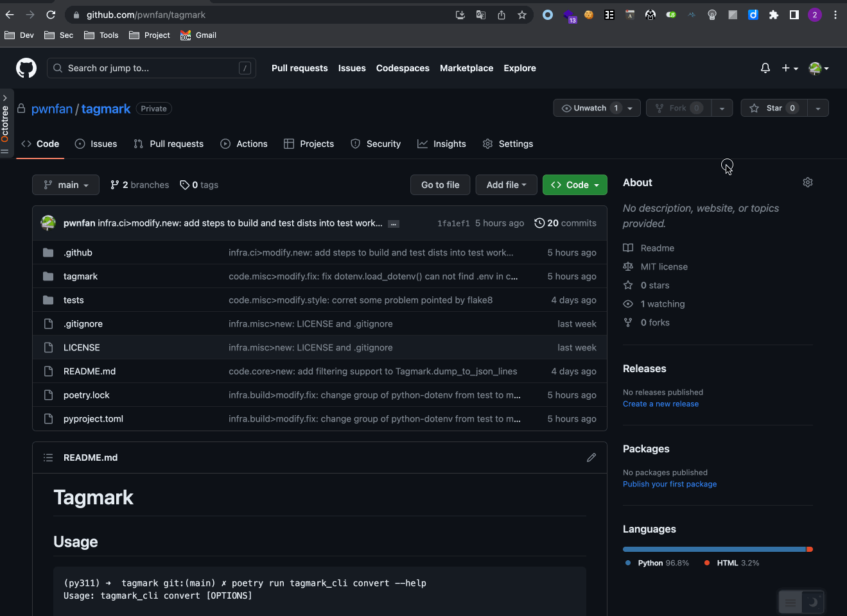The width and height of the screenshot is (847, 616).
Task: Edit README.md using the pencil icon
Action: coord(591,458)
